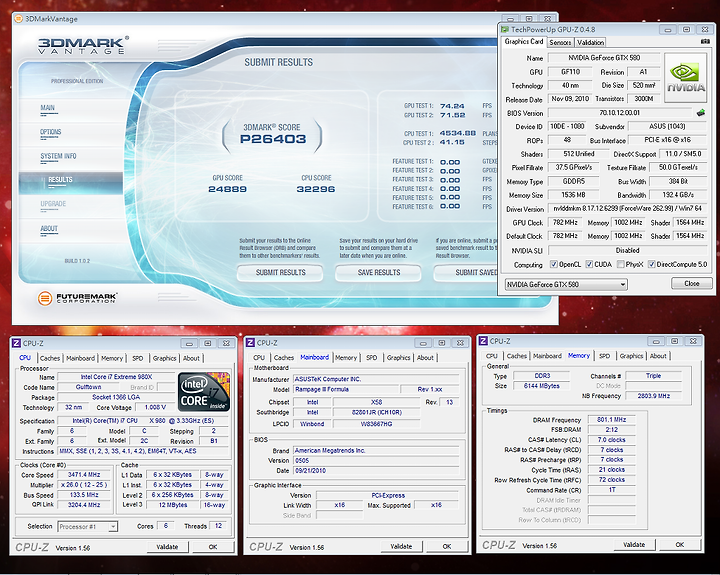Open ABOUT in the 3DMark sidebar
The height and width of the screenshot is (575, 720).
pyautogui.click(x=49, y=229)
